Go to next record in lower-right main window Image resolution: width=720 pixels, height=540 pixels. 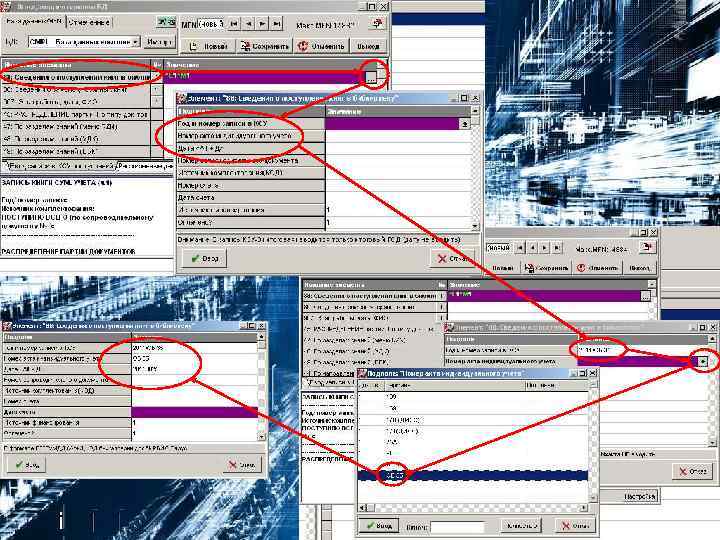tap(545, 248)
